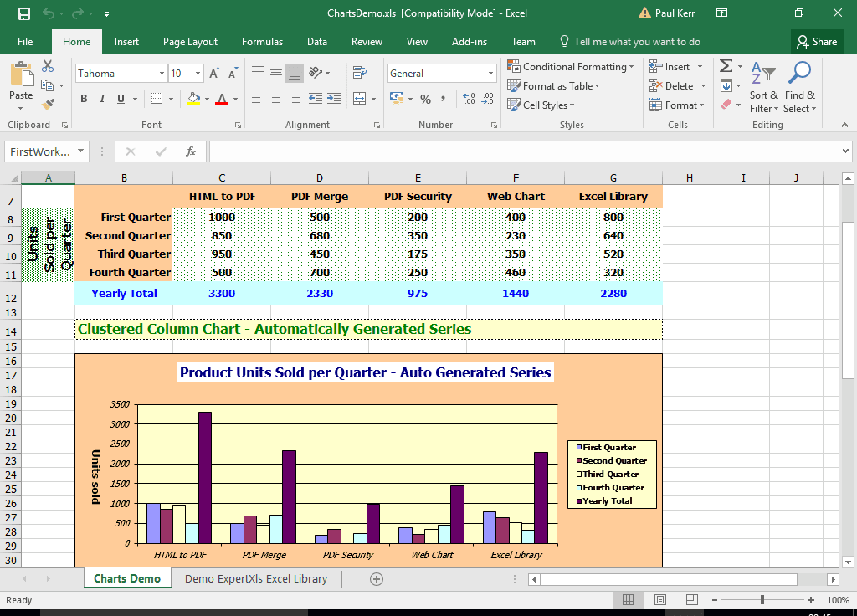Viewport: 857px width, 616px height.
Task: Open Find & Select menu
Action: click(799, 87)
